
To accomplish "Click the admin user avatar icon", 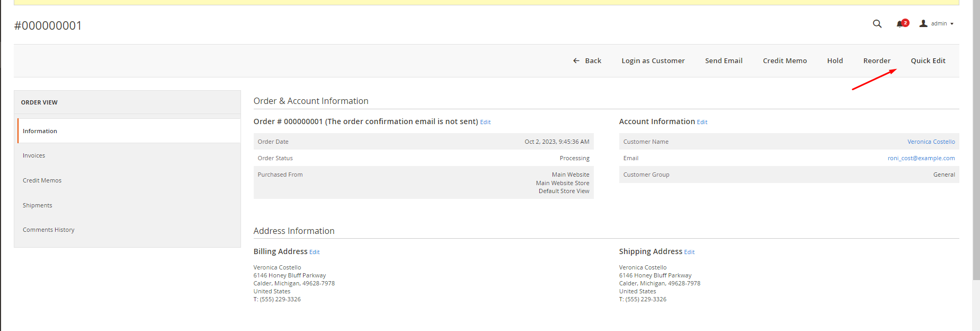I will (923, 24).
